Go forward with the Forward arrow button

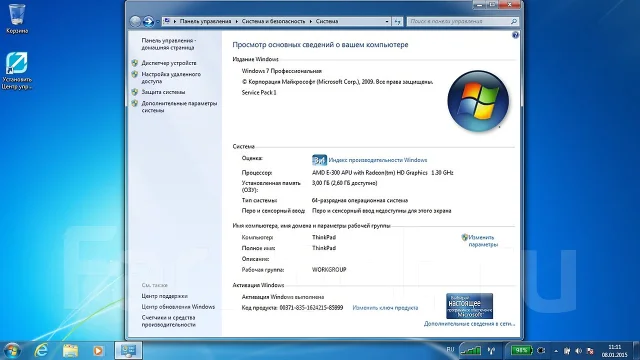click(148, 21)
